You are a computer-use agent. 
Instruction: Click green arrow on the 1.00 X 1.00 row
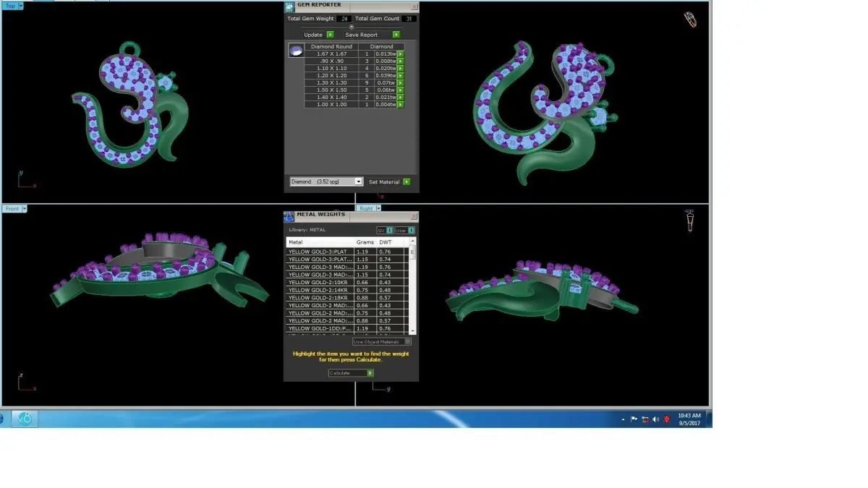pos(400,105)
